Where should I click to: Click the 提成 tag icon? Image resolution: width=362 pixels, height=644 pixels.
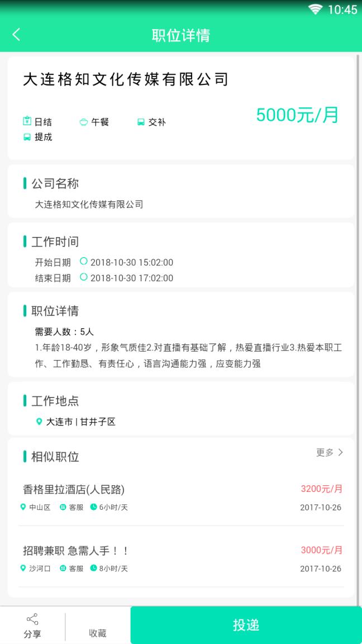pos(27,137)
